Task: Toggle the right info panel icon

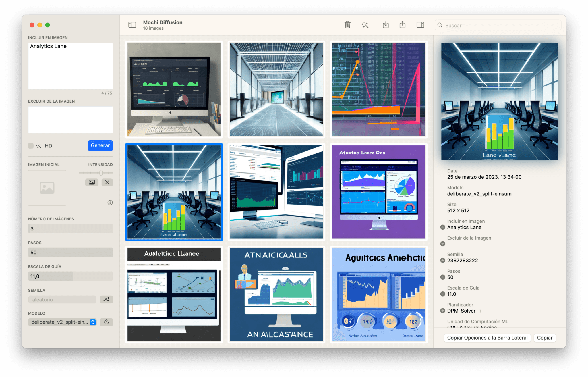Action: (420, 25)
